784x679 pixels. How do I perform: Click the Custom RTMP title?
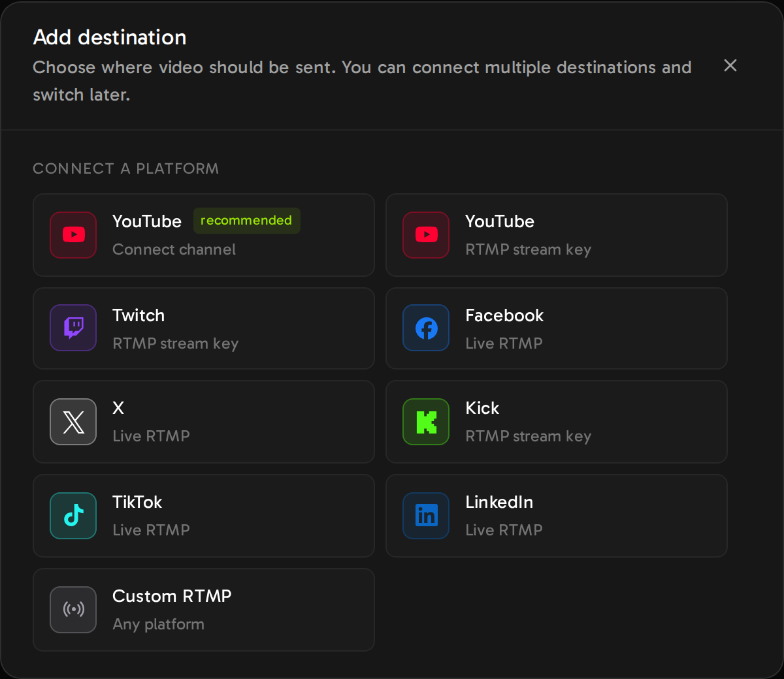click(172, 596)
